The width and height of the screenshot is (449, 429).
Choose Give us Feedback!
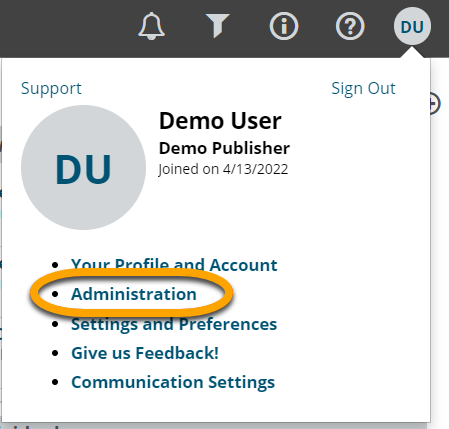(145, 353)
